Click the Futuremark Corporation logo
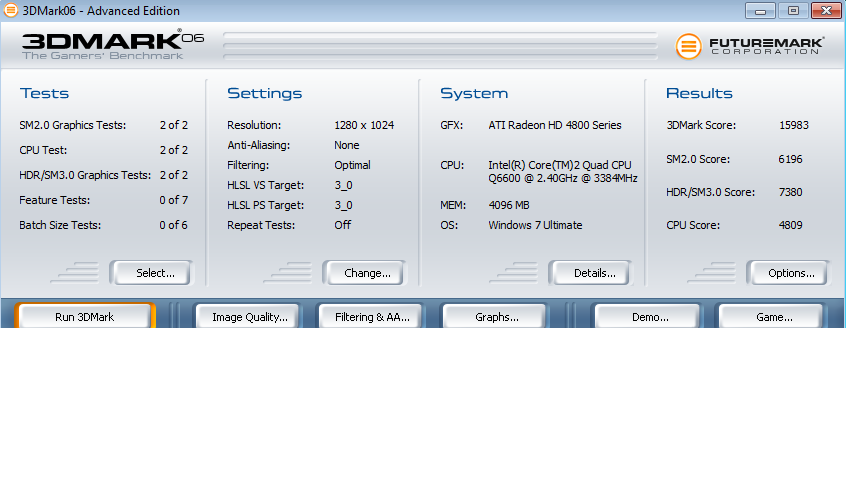This screenshot has width=846, height=480. tap(749, 46)
